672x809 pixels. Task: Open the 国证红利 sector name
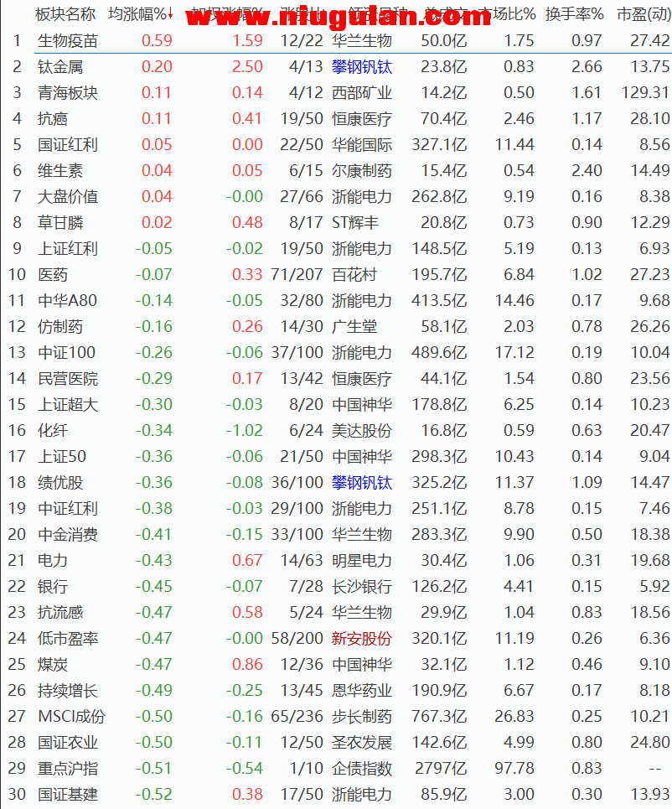coord(68,144)
